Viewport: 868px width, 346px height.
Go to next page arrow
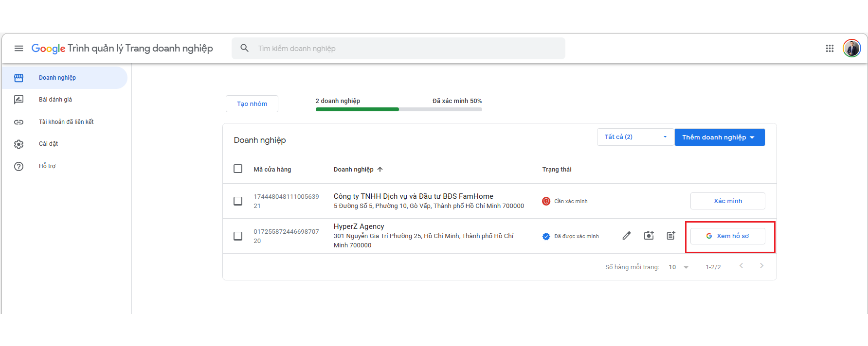point(761,266)
